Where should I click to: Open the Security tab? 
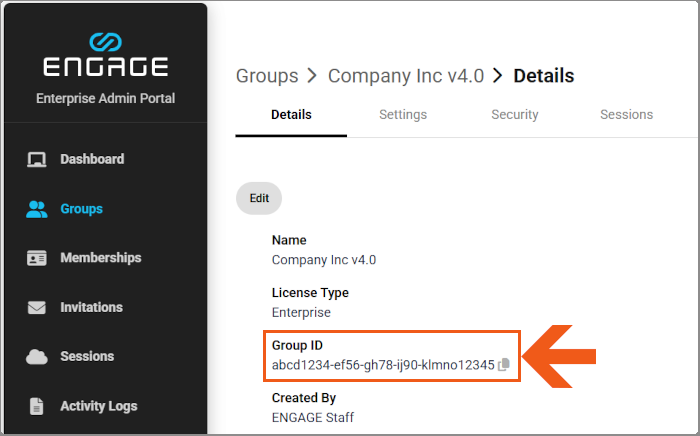(515, 115)
